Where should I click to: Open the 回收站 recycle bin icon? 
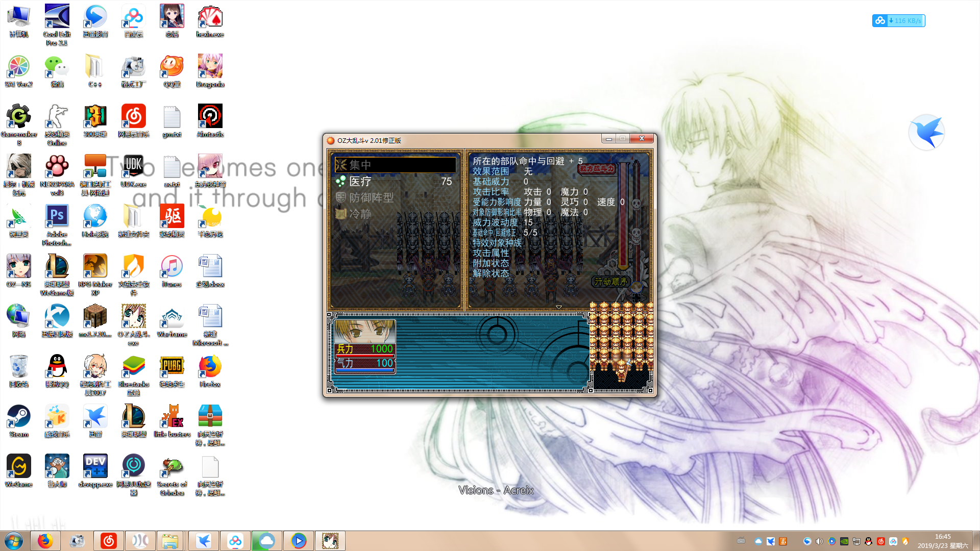(x=19, y=371)
